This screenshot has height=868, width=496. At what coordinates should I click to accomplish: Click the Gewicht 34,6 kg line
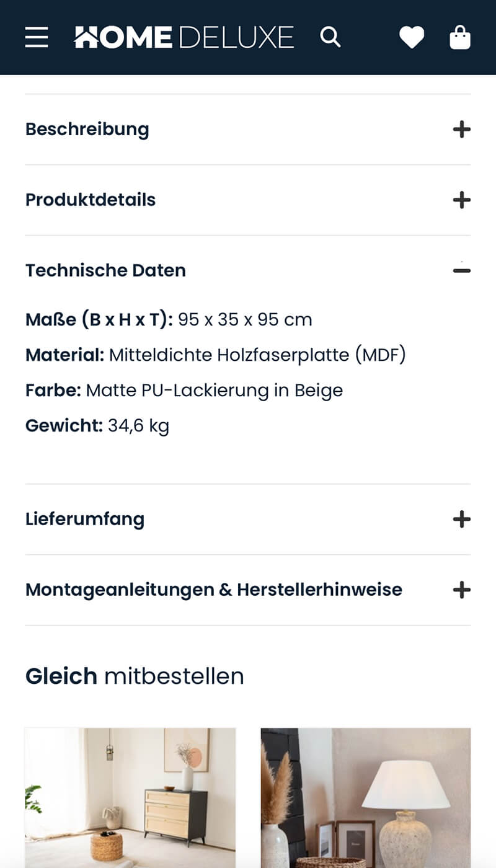tap(97, 426)
